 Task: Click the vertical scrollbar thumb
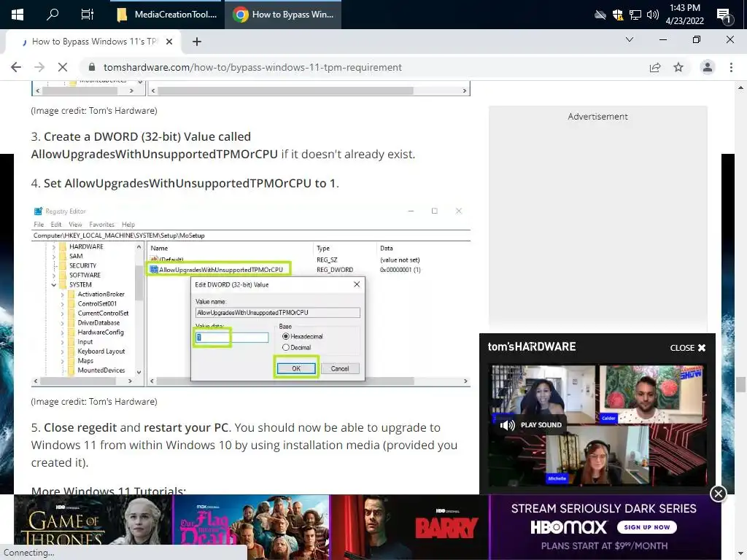click(x=740, y=384)
